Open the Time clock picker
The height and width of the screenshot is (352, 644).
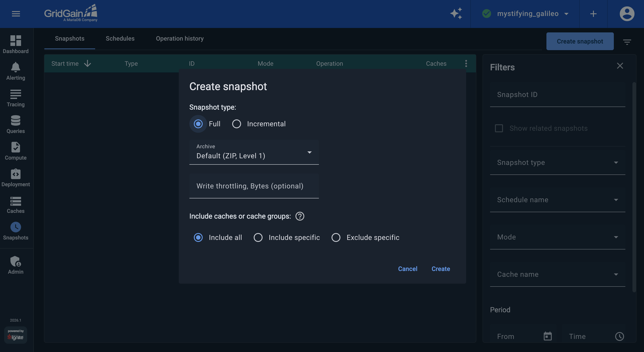620,336
